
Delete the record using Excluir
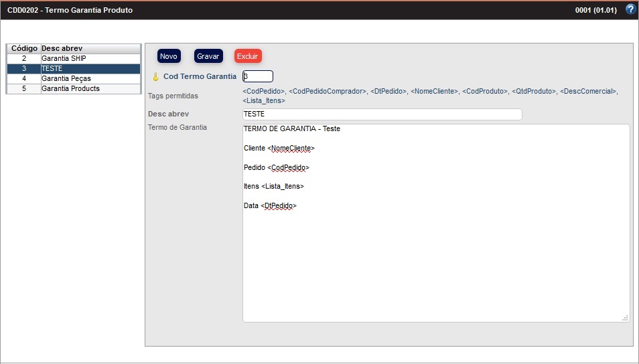pos(248,56)
